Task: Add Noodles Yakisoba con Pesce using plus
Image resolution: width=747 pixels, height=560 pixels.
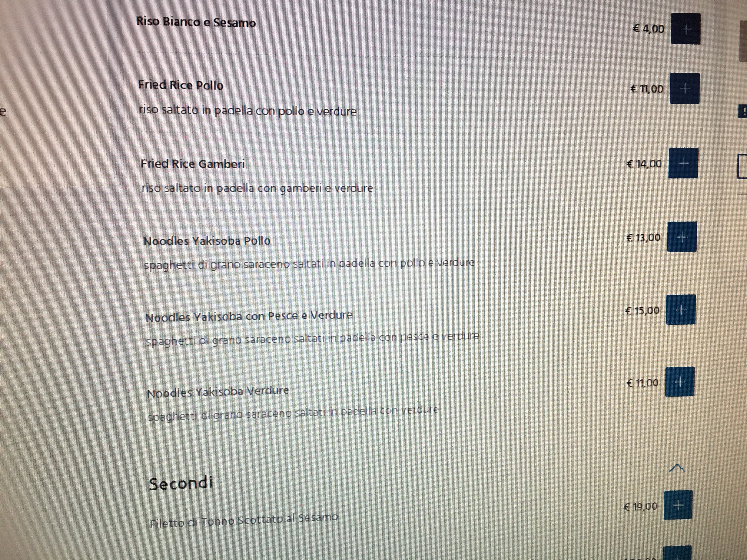Action: (x=681, y=309)
